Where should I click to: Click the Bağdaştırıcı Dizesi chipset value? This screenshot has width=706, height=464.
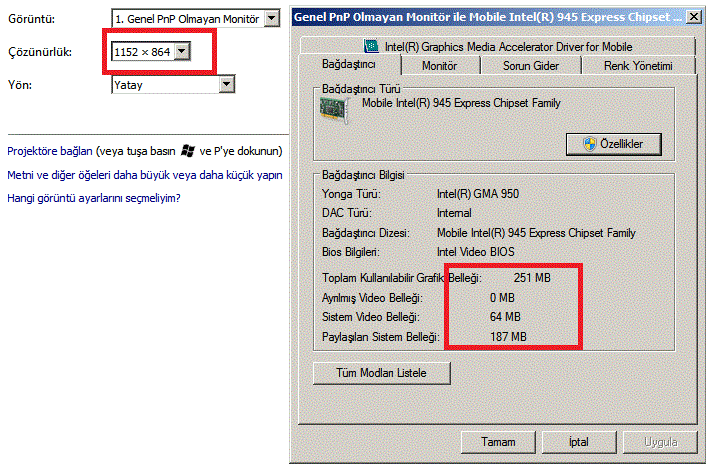coord(536,233)
